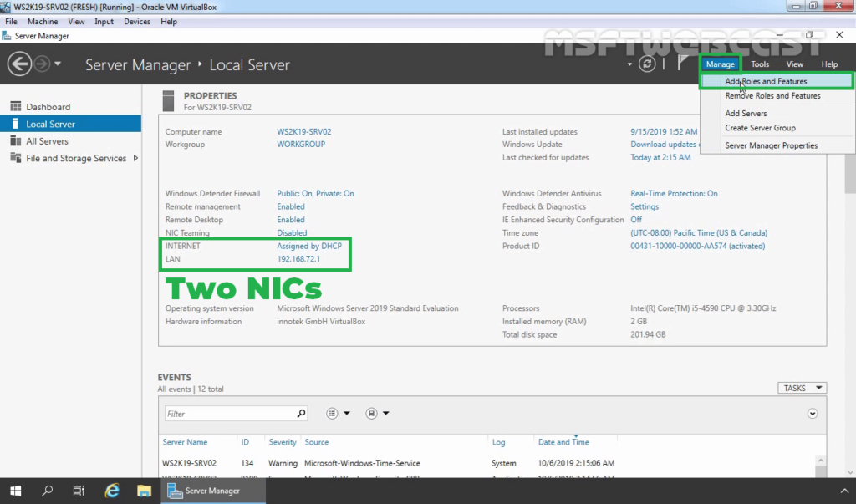
Task: Open the Windows Start button
Action: (15, 491)
